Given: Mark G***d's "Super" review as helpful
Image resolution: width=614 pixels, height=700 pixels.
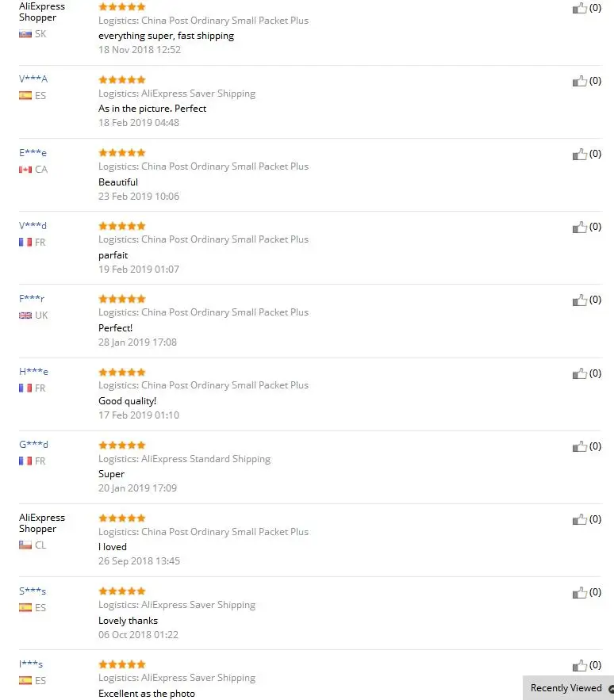Looking at the screenshot, I should pos(580,446).
